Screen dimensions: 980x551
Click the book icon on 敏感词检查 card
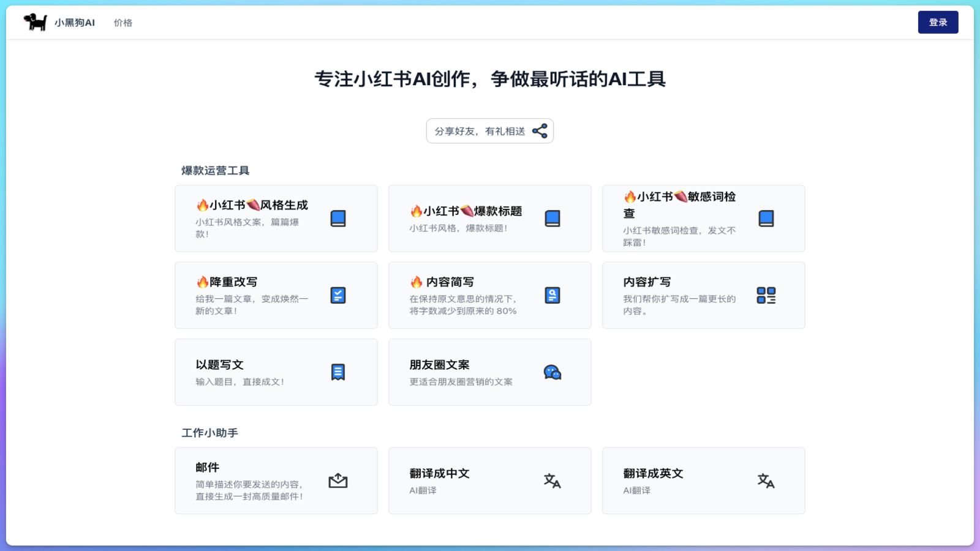766,219
